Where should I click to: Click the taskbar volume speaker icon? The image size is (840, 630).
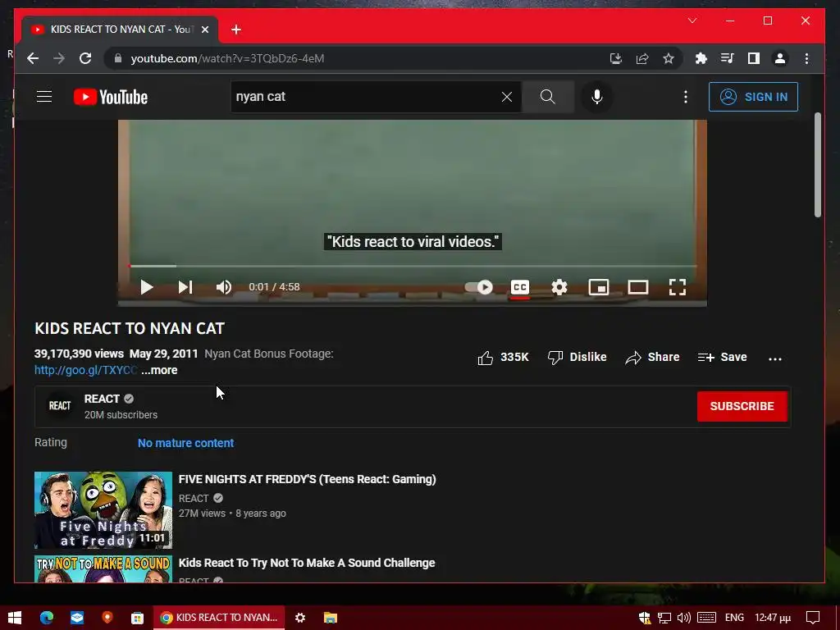tap(683, 618)
